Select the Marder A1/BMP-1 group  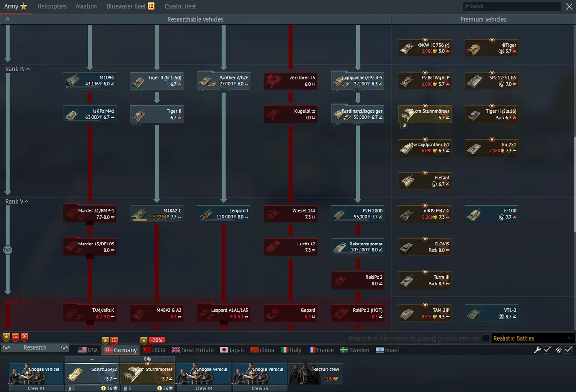90,214
